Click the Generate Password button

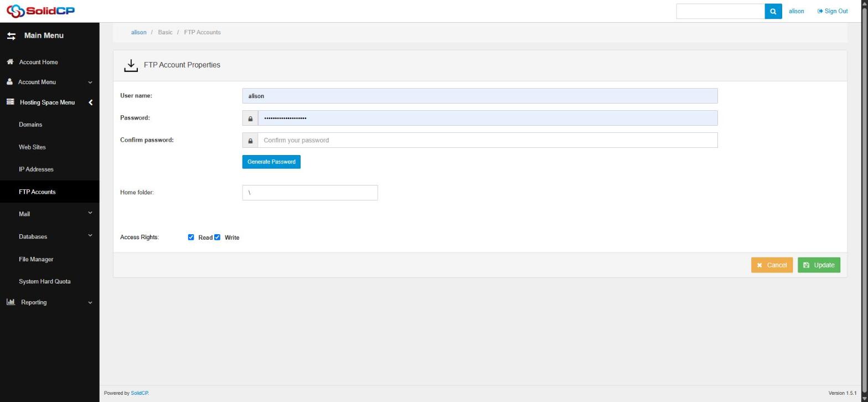click(271, 162)
